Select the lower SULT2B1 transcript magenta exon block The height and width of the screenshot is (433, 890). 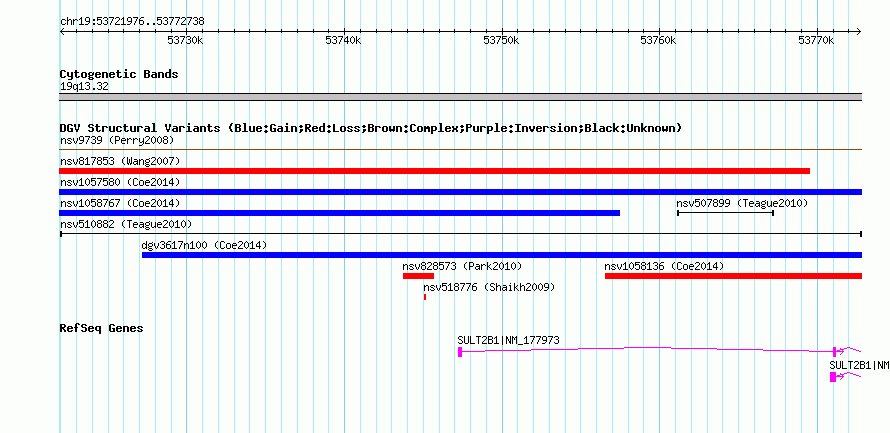click(833, 377)
